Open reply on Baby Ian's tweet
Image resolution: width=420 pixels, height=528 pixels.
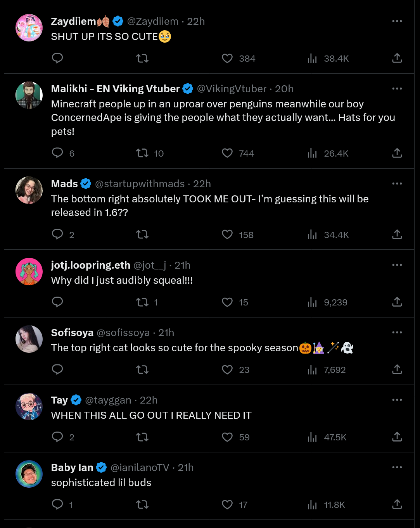57,504
